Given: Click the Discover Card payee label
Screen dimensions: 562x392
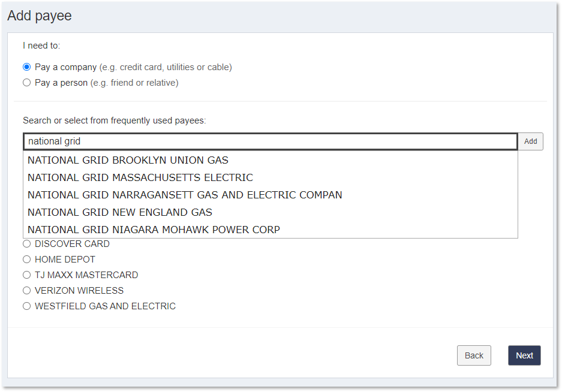Looking at the screenshot, I should (x=72, y=244).
